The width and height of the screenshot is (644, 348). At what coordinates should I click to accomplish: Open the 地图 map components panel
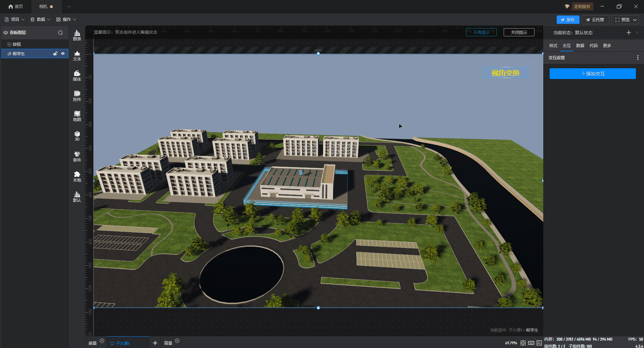pyautogui.click(x=77, y=116)
